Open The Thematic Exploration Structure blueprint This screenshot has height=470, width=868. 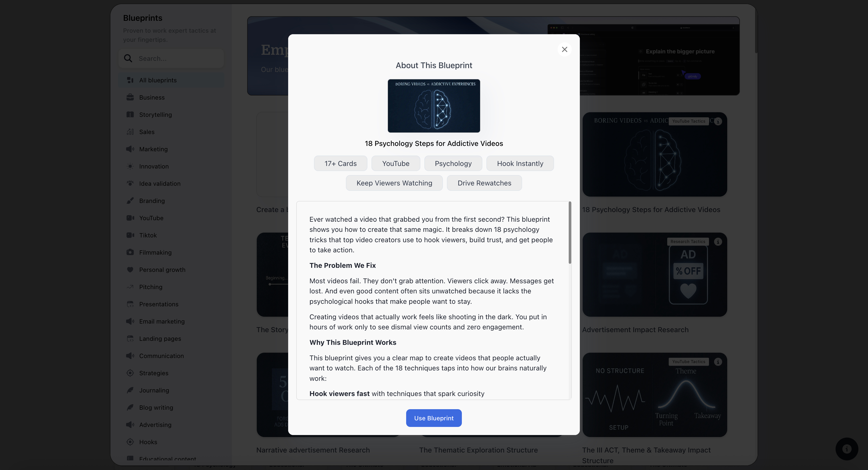pyautogui.click(x=478, y=450)
